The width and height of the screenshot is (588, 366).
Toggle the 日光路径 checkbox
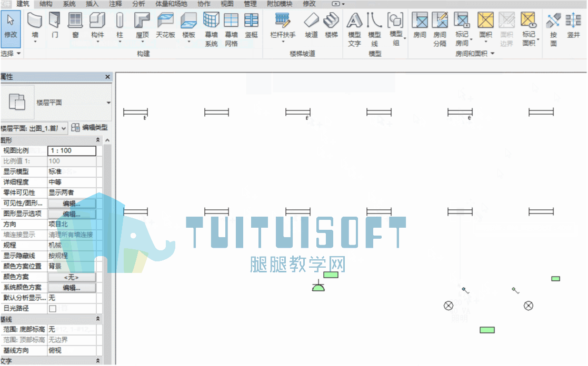[53, 309]
